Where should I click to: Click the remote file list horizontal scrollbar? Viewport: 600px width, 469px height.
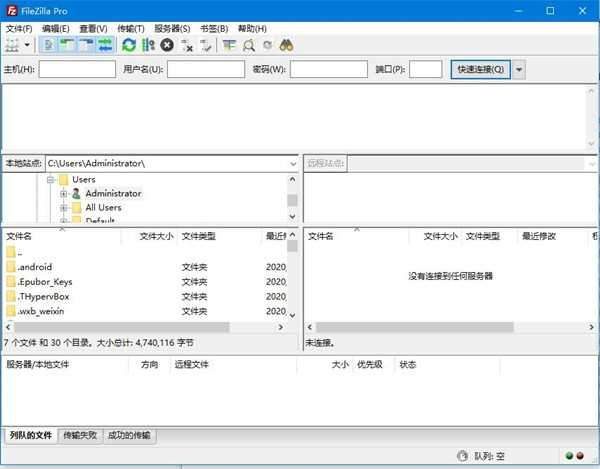point(415,327)
